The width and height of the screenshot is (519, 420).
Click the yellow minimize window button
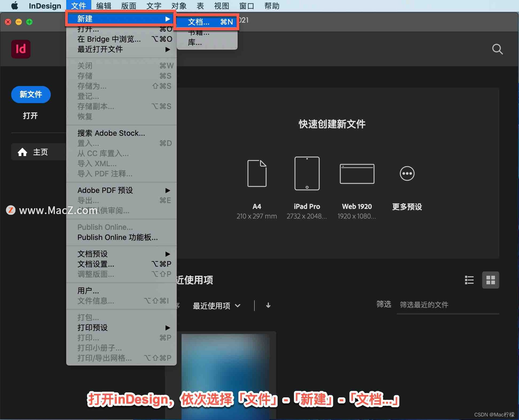(x=19, y=22)
